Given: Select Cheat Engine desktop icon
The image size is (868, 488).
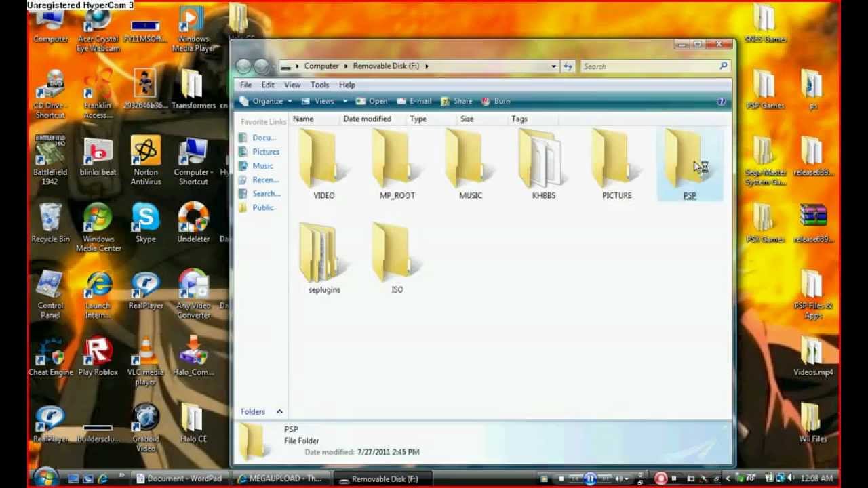Looking at the screenshot, I should click(51, 356).
